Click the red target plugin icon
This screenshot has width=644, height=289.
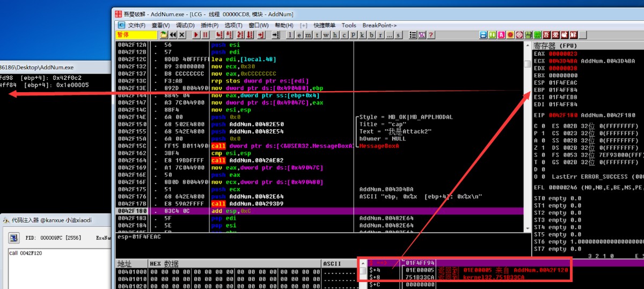(x=519, y=35)
